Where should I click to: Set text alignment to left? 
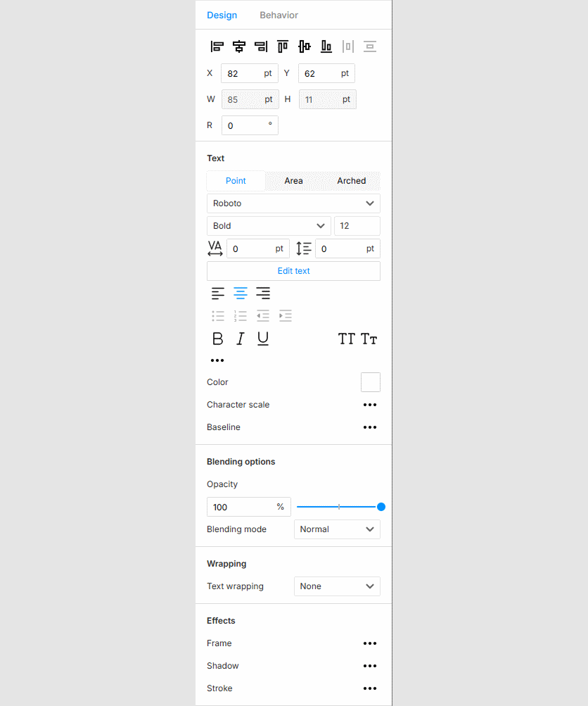[217, 293]
